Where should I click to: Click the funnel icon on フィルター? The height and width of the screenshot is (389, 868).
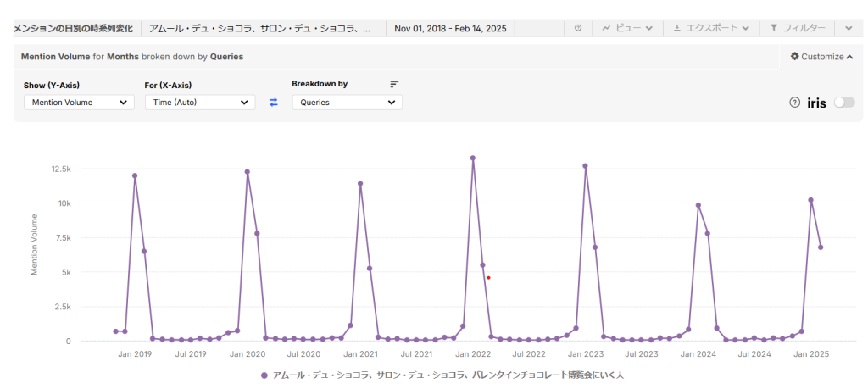pos(773,28)
